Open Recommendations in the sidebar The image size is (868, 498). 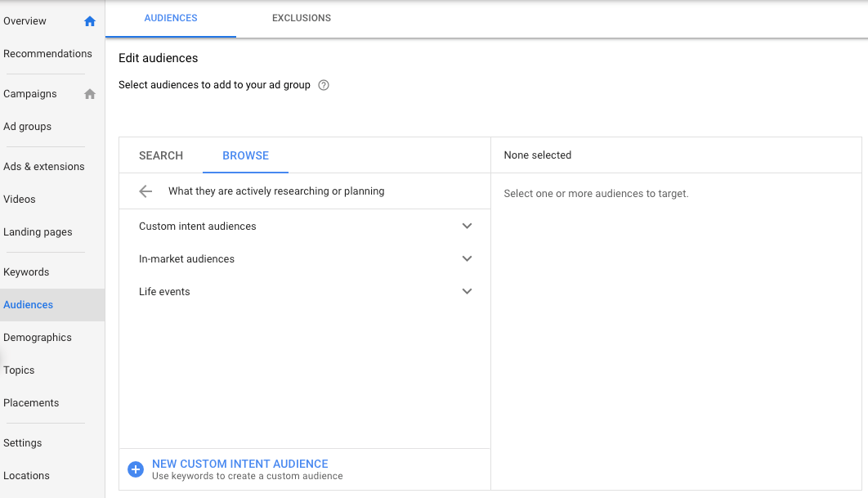(47, 54)
